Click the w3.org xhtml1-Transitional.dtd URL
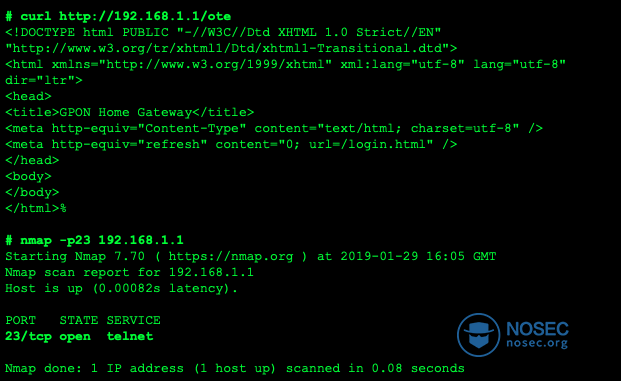 point(231,48)
